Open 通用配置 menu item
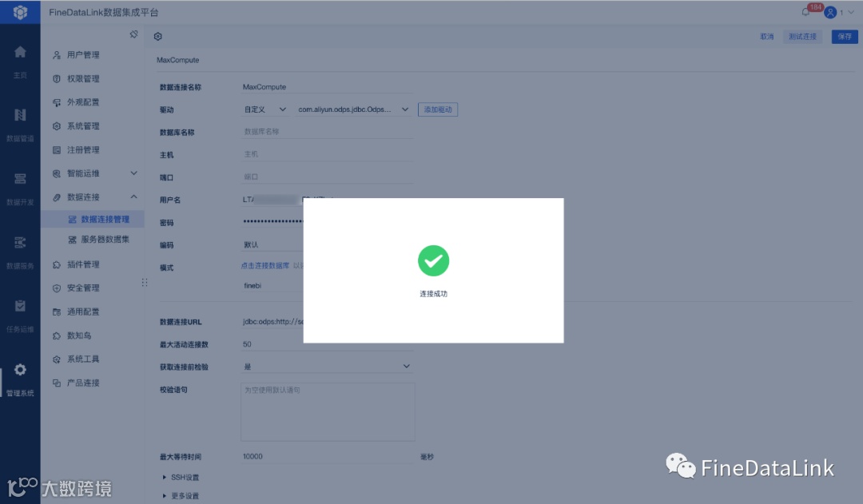 tap(83, 312)
